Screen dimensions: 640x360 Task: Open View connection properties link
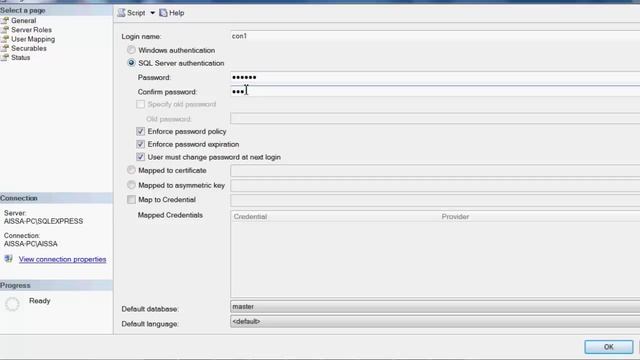pos(62,259)
